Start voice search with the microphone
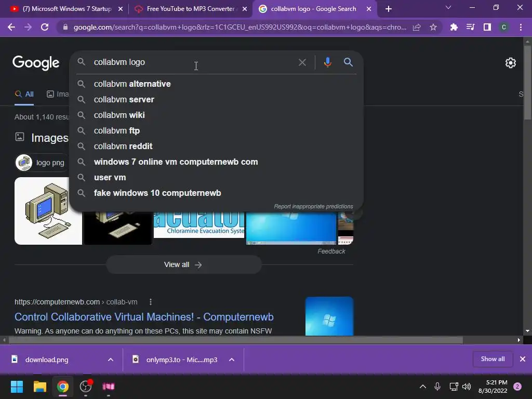Viewport: 532px width, 399px height. [327, 62]
